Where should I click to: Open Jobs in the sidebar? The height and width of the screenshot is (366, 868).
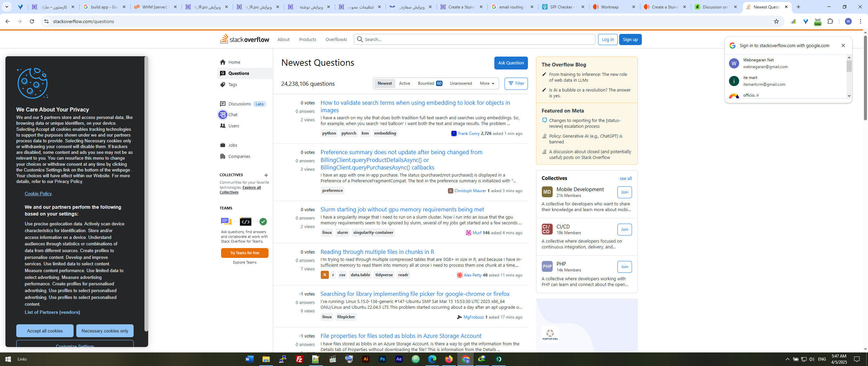click(x=233, y=145)
